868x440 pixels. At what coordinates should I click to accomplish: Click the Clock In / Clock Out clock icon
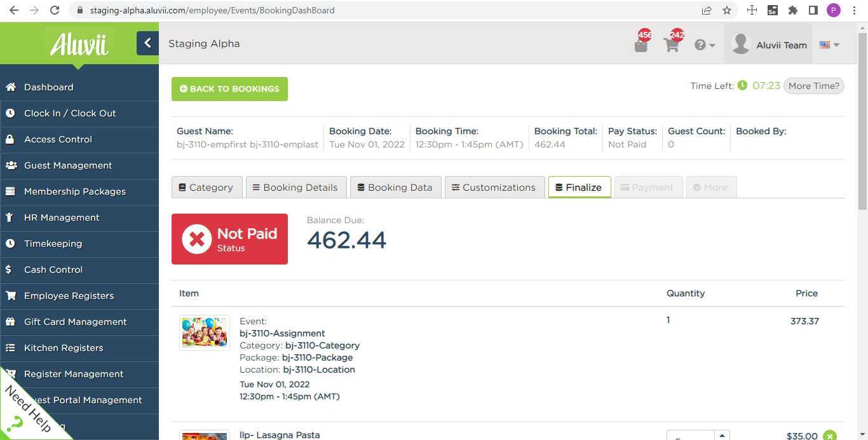click(10, 113)
